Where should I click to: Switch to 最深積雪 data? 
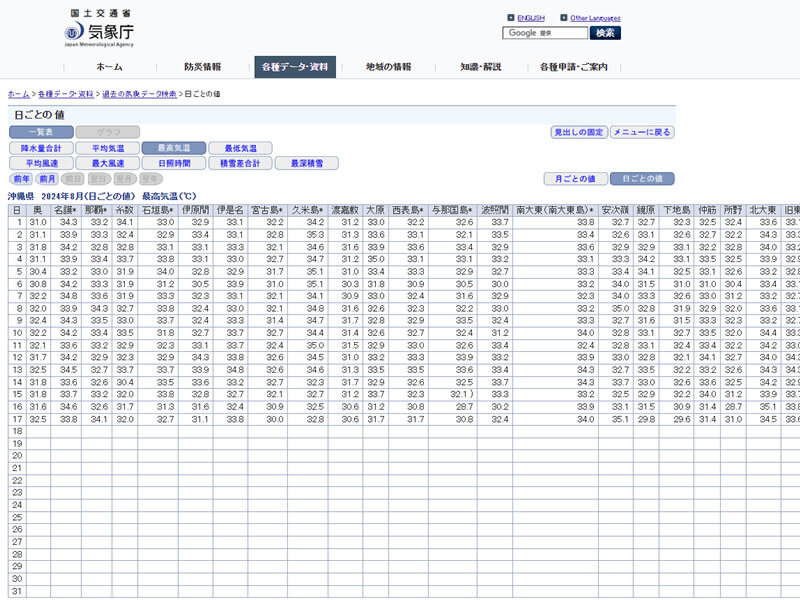[x=307, y=163]
